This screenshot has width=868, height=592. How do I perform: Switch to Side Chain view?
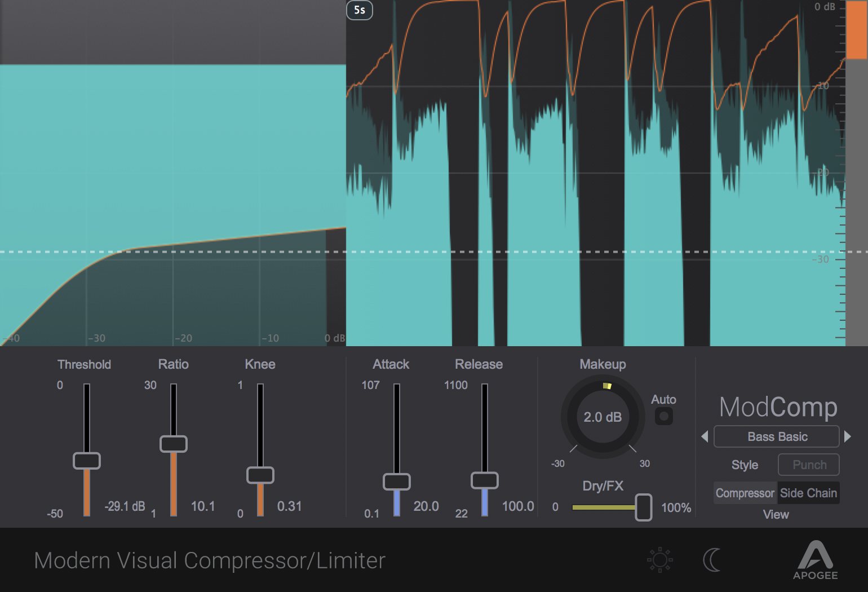click(809, 493)
